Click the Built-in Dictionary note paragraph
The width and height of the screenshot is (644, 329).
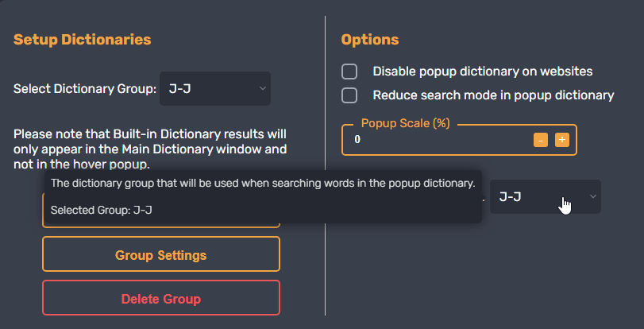[x=150, y=149]
